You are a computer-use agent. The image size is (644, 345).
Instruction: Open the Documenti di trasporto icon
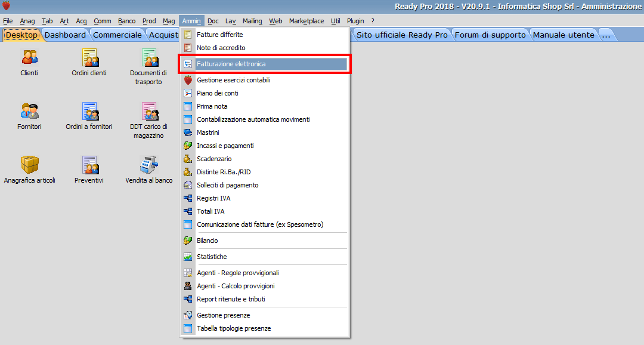coord(149,57)
